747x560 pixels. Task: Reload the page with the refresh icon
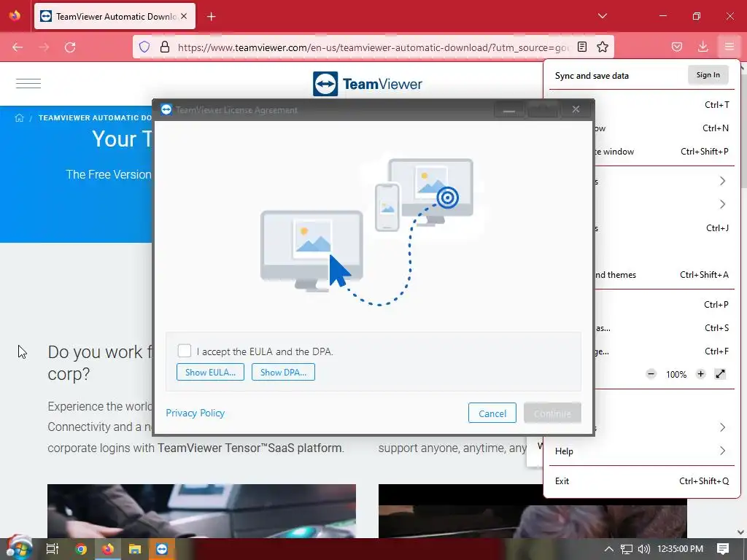click(70, 47)
